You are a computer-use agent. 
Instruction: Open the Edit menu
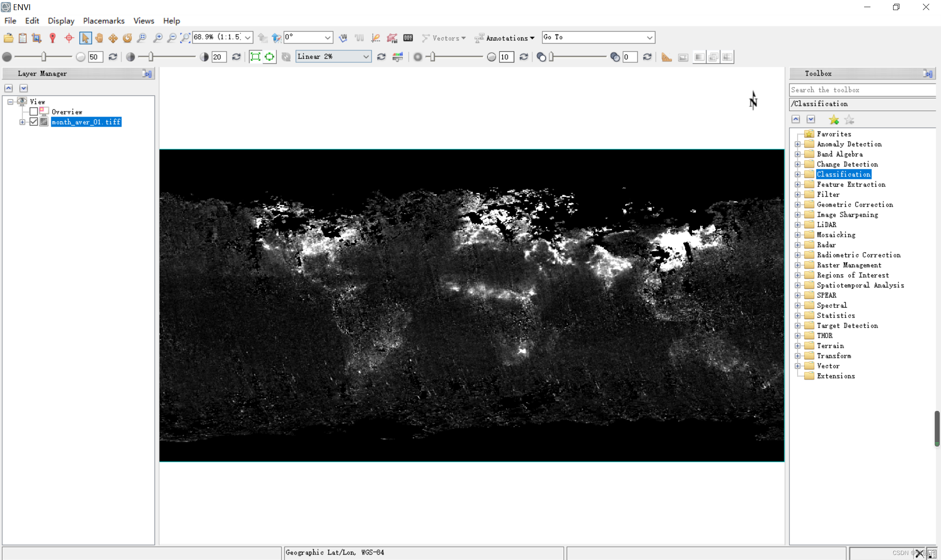point(32,21)
